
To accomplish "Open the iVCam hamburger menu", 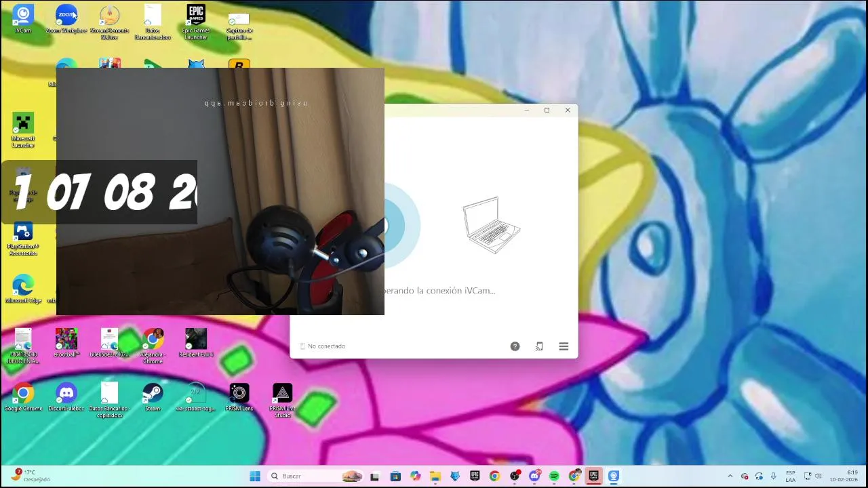I will click(x=564, y=346).
